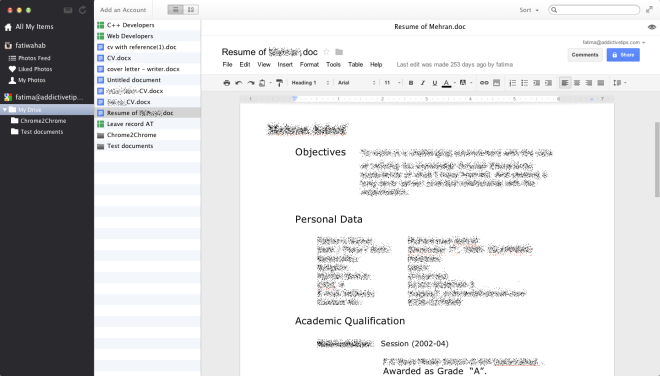Click the search field
Viewport: 660px width, 376px height.
point(594,10)
